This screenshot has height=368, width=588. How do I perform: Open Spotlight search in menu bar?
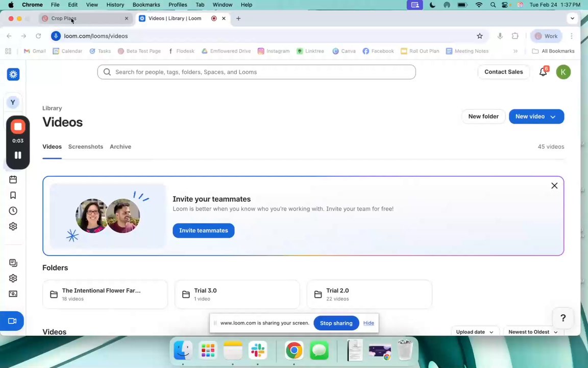pyautogui.click(x=493, y=5)
